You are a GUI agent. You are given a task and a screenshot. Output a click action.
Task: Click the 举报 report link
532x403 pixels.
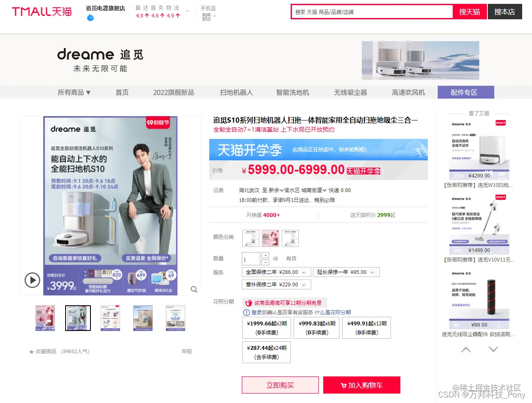[186, 352]
